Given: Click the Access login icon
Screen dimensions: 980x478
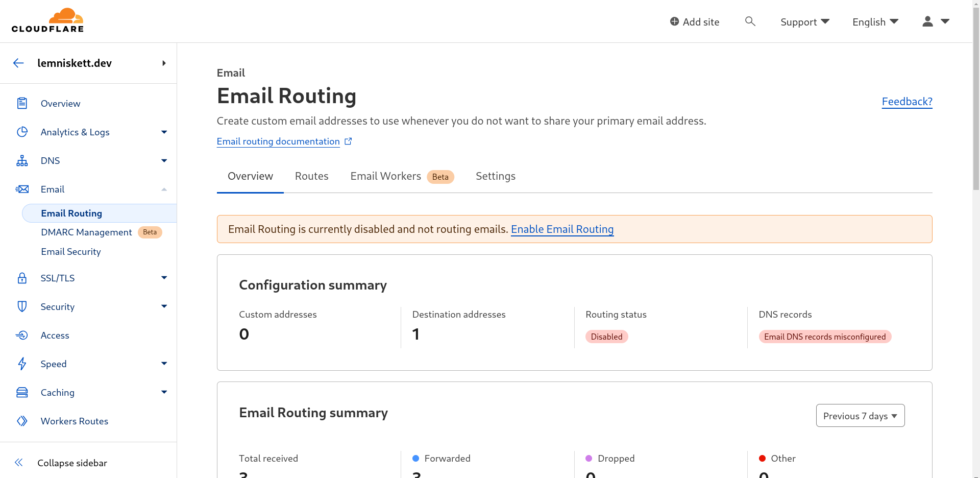Looking at the screenshot, I should (22, 335).
